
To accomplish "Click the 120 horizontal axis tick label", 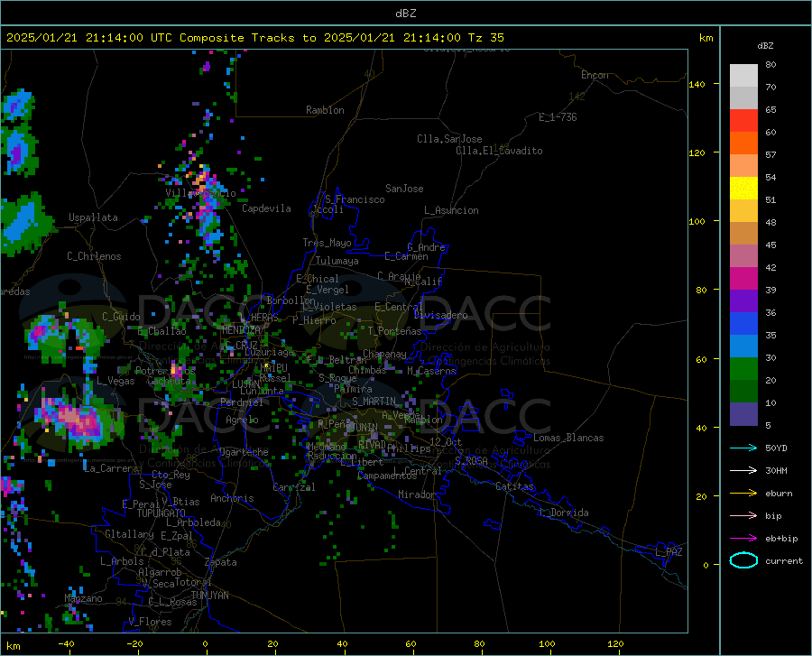I will point(615,644).
